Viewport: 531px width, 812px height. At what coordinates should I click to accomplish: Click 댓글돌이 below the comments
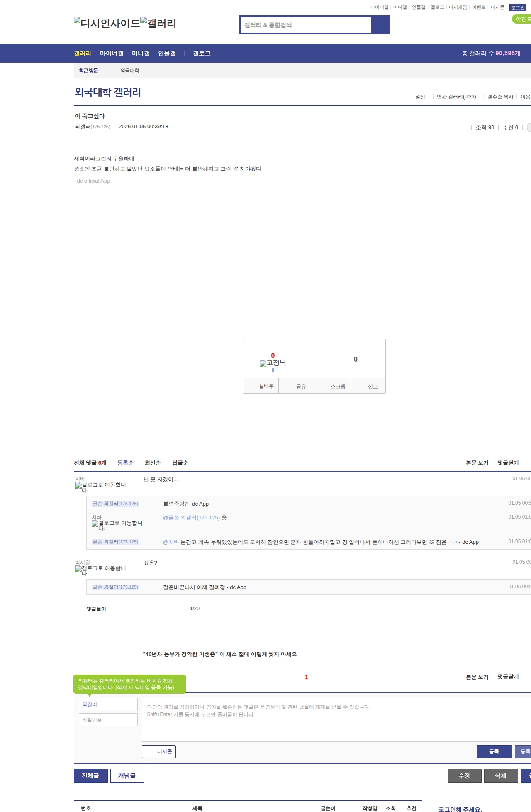(96, 609)
